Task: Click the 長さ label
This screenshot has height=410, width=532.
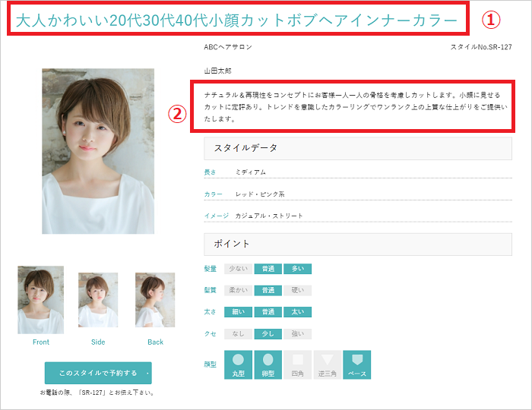Action: coord(210,172)
